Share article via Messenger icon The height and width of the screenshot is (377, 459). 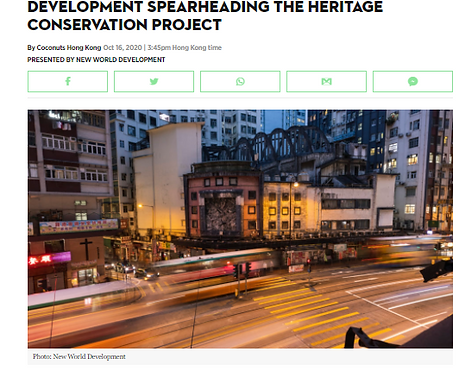(413, 81)
